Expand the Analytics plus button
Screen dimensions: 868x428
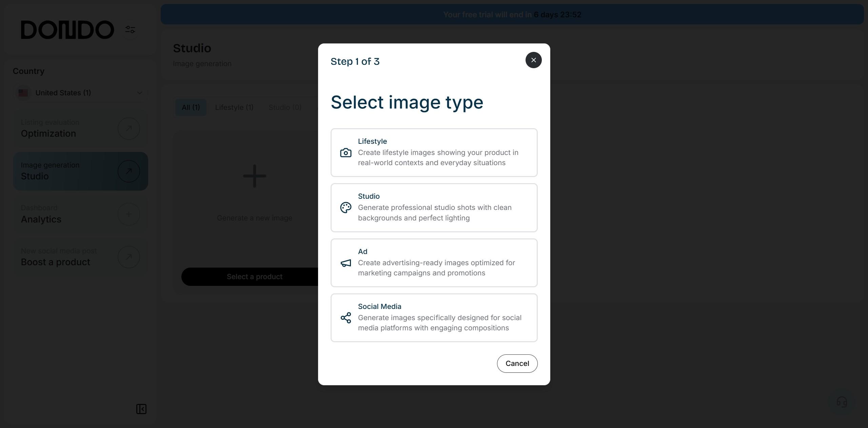click(129, 214)
